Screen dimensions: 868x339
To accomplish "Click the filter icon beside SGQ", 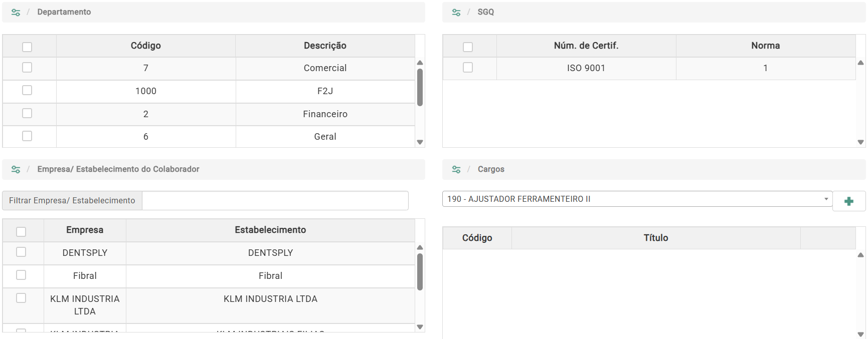I will click(x=456, y=13).
